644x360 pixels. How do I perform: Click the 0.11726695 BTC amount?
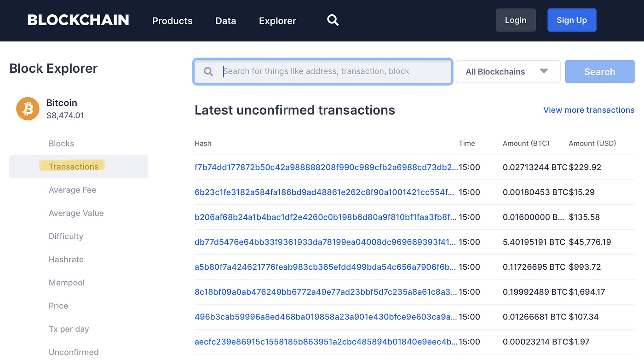pyautogui.click(x=534, y=267)
